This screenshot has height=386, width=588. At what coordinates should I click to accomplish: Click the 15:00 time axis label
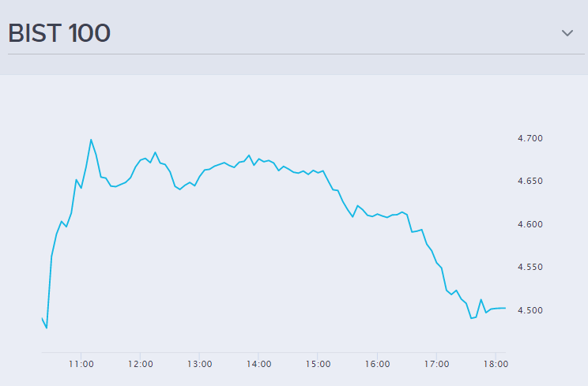(x=318, y=364)
